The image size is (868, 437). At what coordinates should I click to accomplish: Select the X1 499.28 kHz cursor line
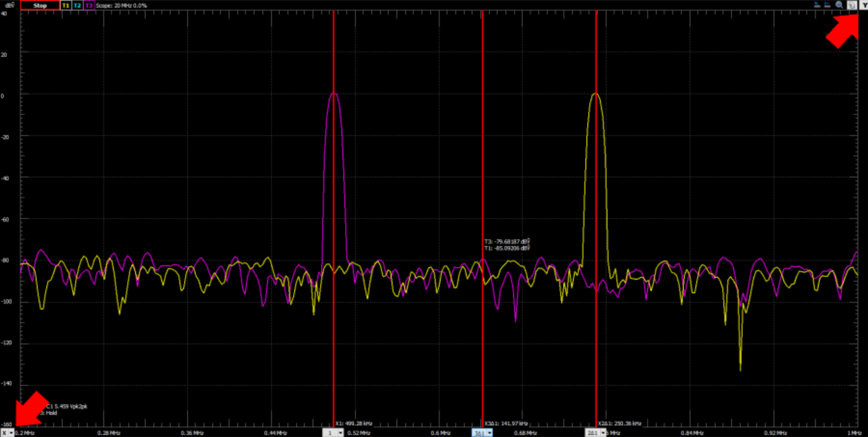coord(334,219)
